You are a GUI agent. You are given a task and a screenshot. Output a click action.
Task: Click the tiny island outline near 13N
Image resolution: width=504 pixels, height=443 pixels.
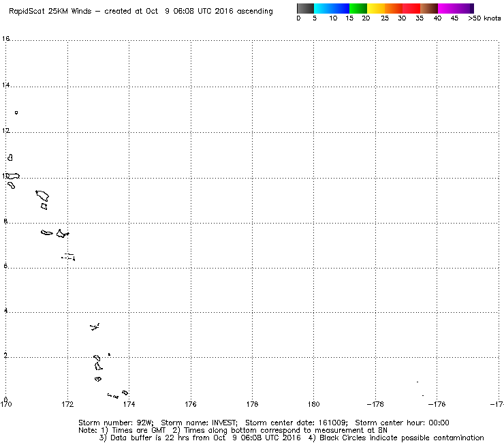[x=16, y=112]
